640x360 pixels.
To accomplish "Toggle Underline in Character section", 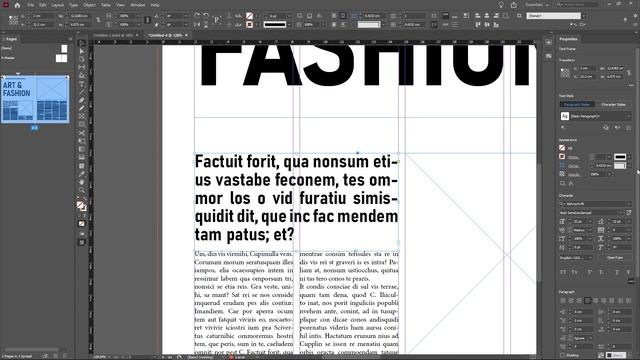I will click(617, 272).
